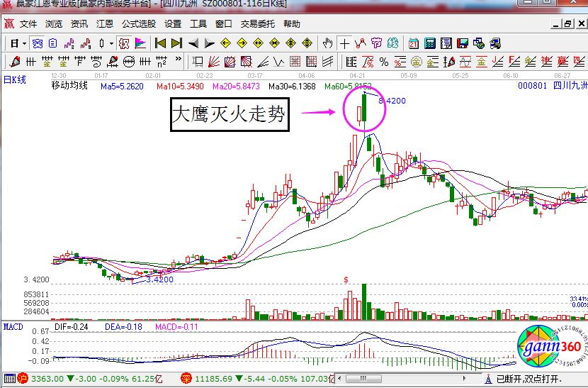Screen dimensions: 588x388
Task: Toggle the 日K线 chart label
Action: 15,79
